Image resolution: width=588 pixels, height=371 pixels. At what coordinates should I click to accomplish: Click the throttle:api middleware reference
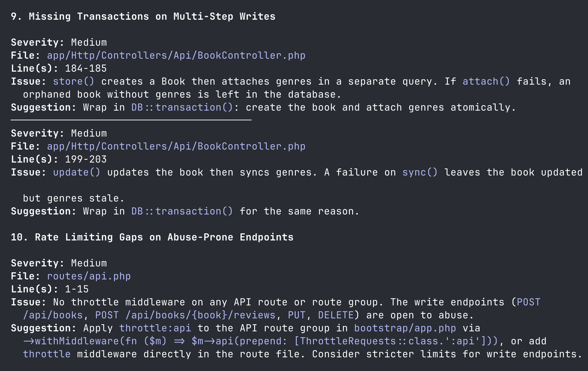(x=155, y=328)
